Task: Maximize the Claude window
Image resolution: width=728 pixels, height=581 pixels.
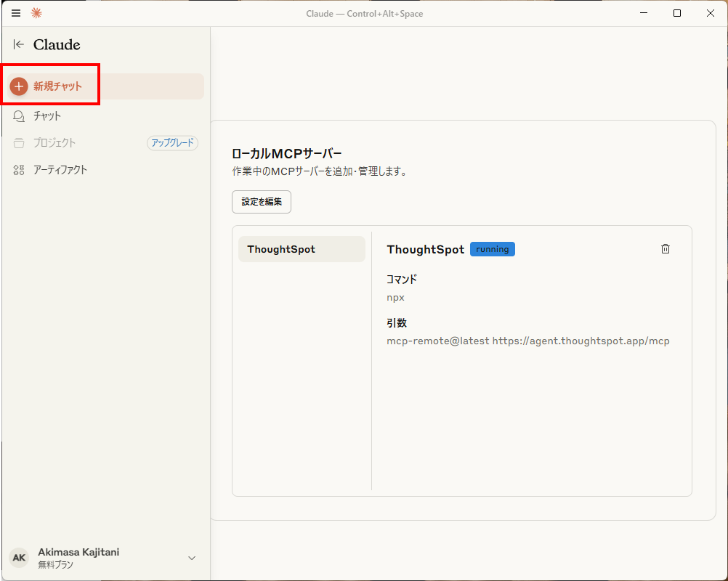Action: coord(677,13)
